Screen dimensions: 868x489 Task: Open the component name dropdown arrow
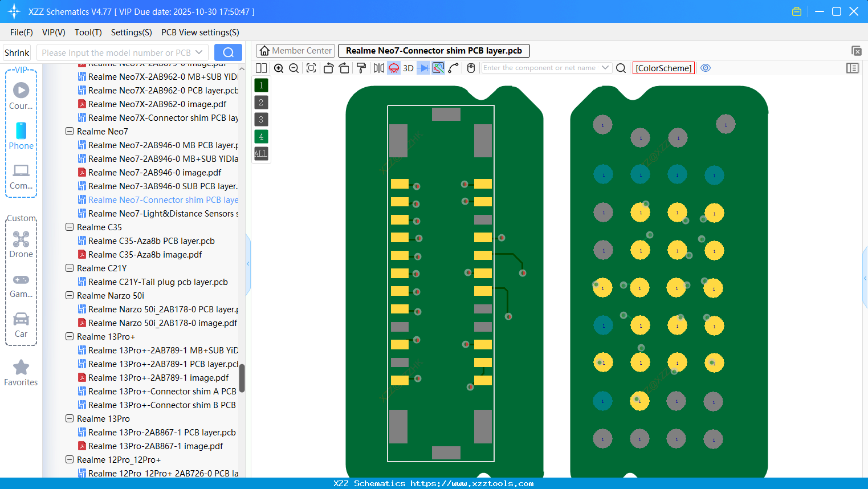click(605, 68)
